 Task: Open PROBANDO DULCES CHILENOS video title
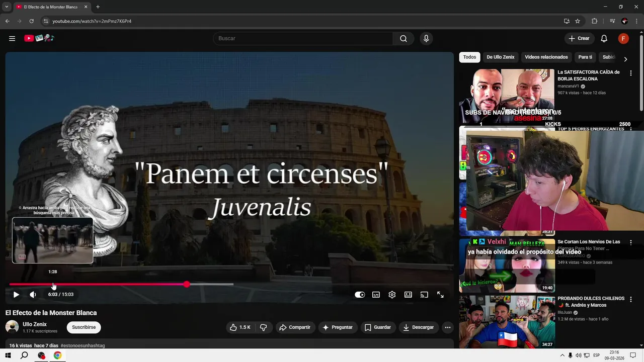click(x=591, y=302)
